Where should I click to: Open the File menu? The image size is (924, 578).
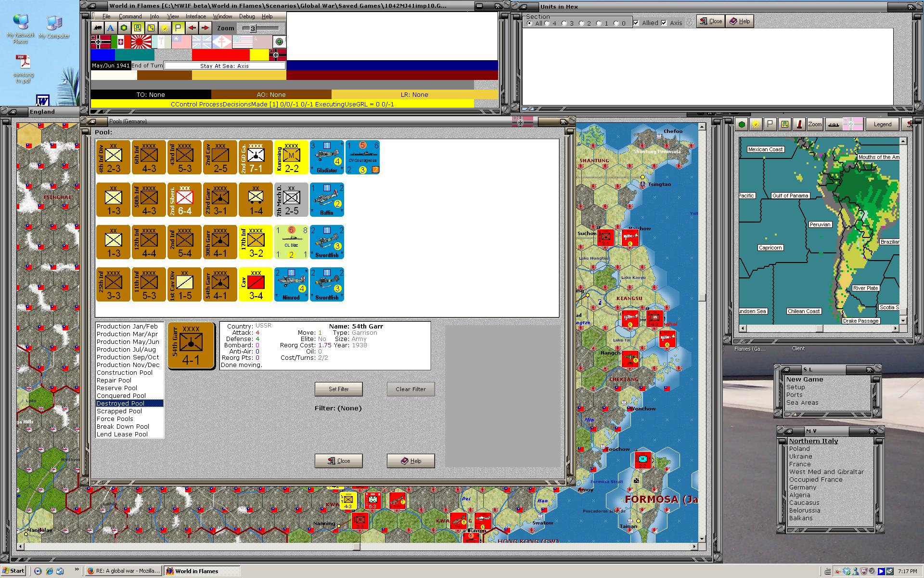106,16
